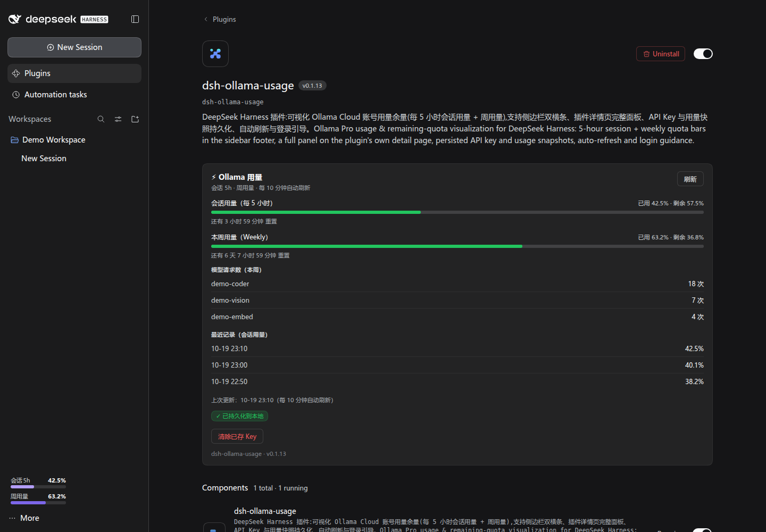This screenshot has height=532, width=766.
Task: Select the demo-vision model row
Action: click(457, 301)
